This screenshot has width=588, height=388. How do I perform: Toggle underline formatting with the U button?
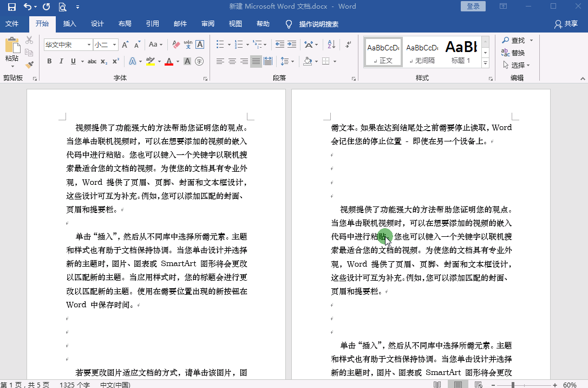[73, 61]
